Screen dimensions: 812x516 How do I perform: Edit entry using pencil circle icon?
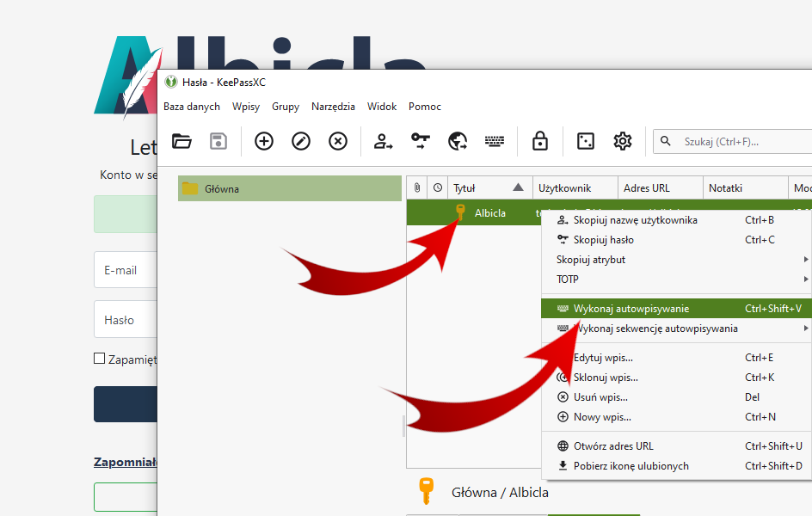[301, 141]
